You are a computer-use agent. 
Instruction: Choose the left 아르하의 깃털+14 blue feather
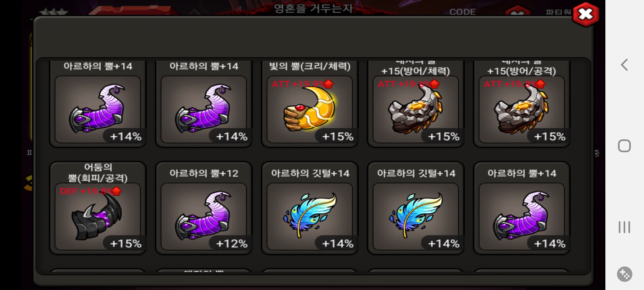(310, 208)
